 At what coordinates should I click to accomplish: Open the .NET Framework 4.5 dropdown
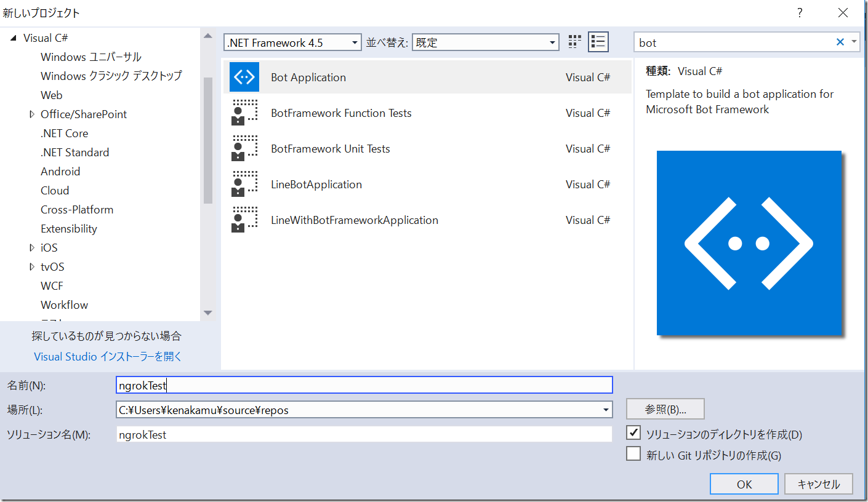(292, 42)
